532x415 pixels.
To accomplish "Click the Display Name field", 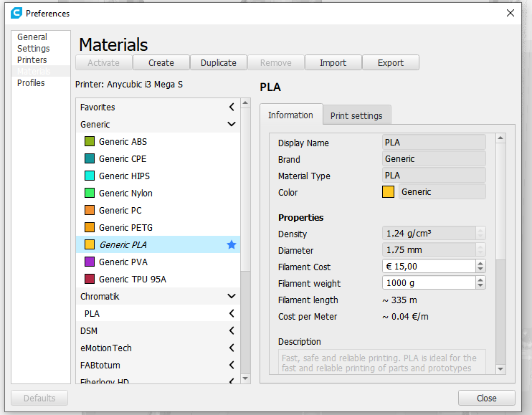I will click(x=434, y=142).
